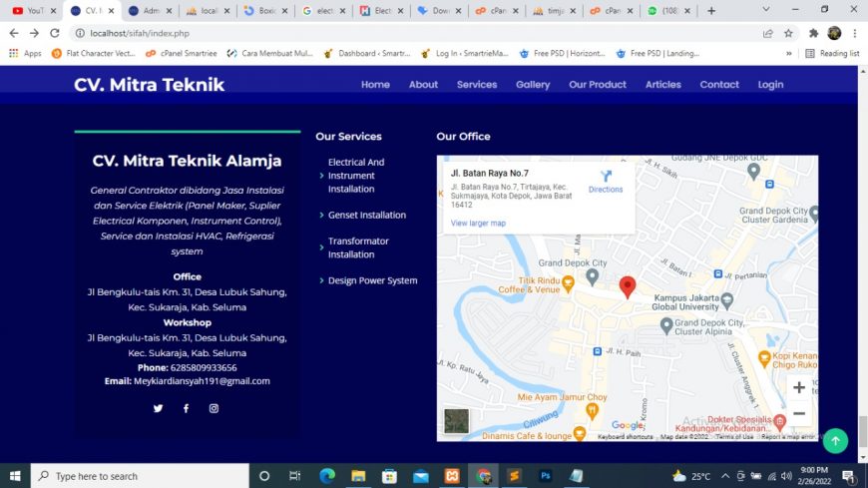Open the Reading list
Viewport: 868px width, 488px height.
(x=832, y=53)
